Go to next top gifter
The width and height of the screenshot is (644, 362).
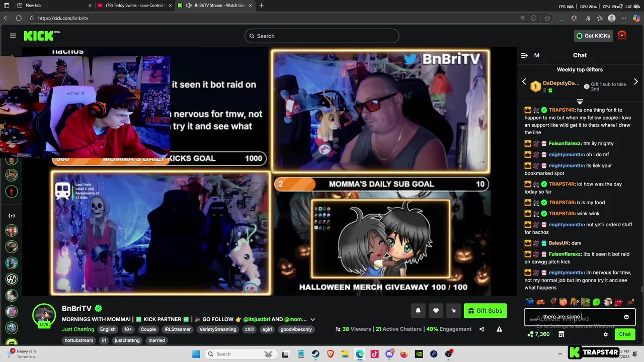(x=636, y=81)
